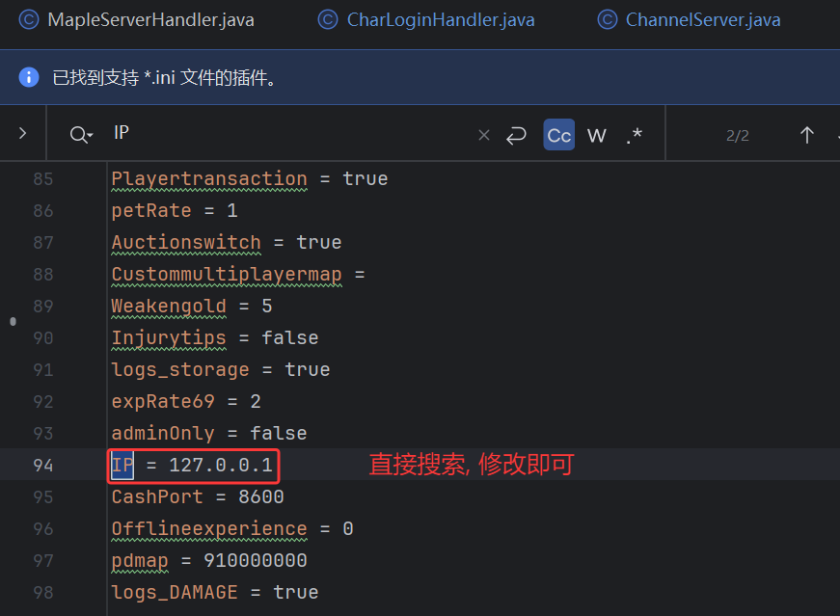Click the search input containing IP

pyautogui.click(x=289, y=133)
